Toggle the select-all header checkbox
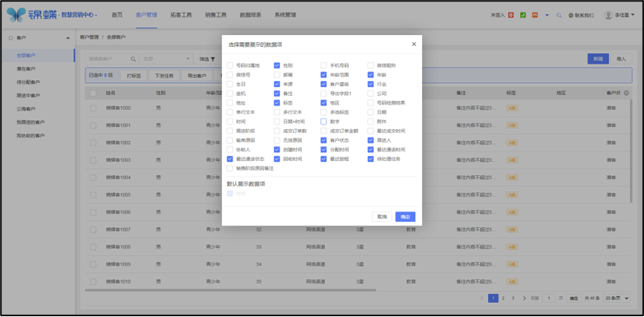This screenshot has height=317, width=644. 93,94
